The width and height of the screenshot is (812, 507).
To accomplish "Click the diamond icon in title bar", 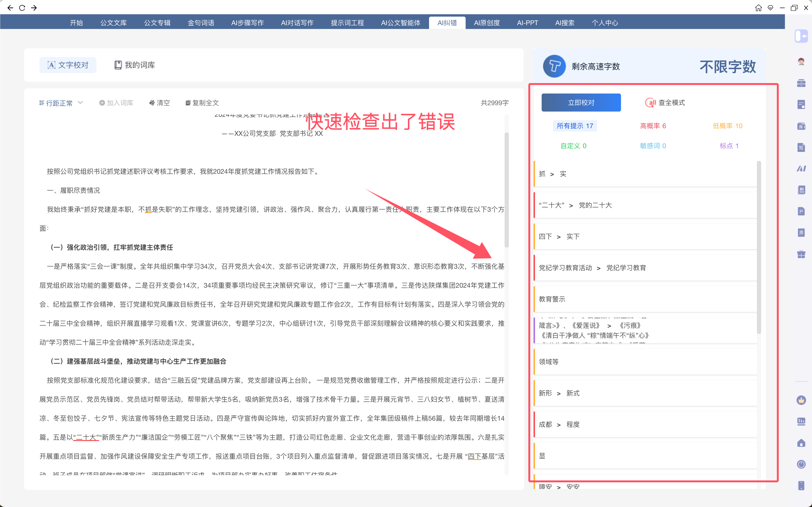I will click(770, 8).
